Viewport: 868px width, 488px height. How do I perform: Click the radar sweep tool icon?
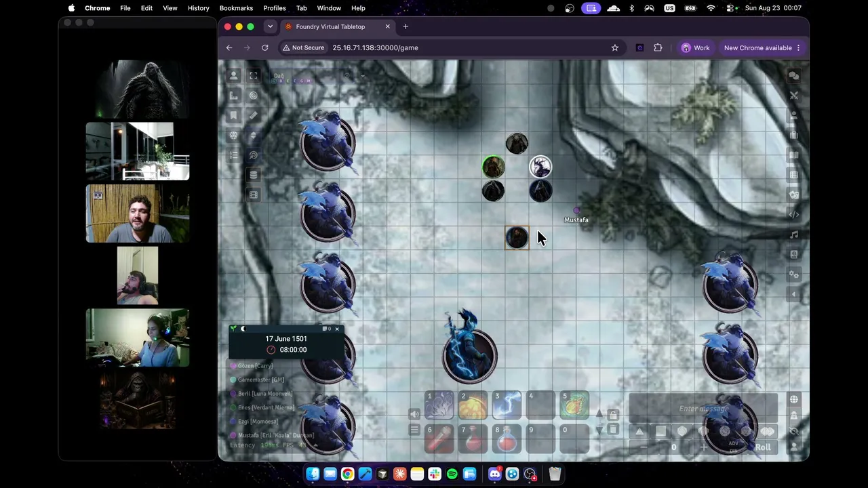pos(254,155)
